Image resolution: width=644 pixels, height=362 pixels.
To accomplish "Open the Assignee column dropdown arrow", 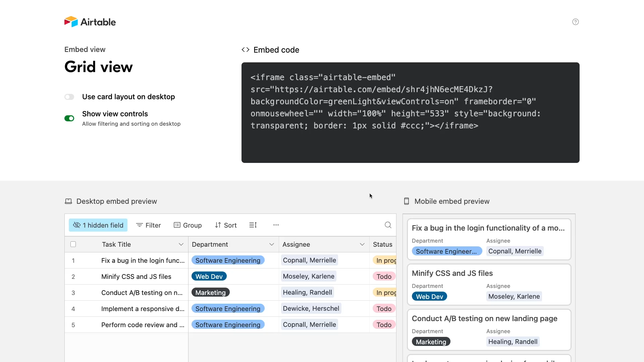I will click(x=362, y=244).
